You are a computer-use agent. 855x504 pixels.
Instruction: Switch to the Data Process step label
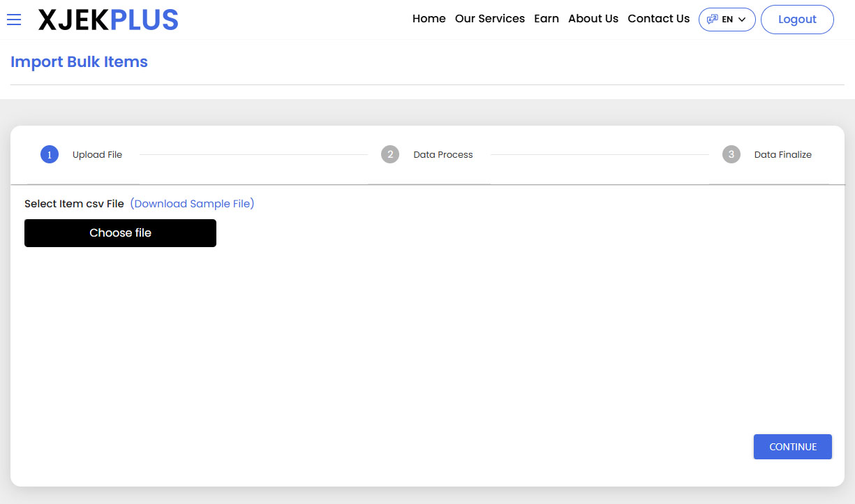pyautogui.click(x=443, y=155)
